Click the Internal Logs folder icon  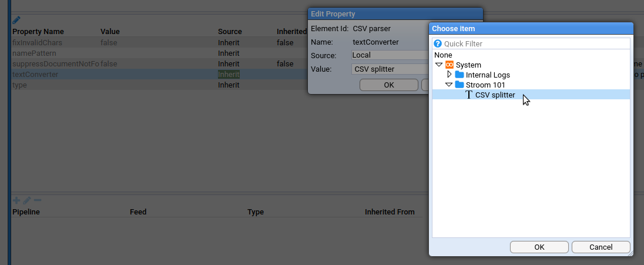point(459,75)
